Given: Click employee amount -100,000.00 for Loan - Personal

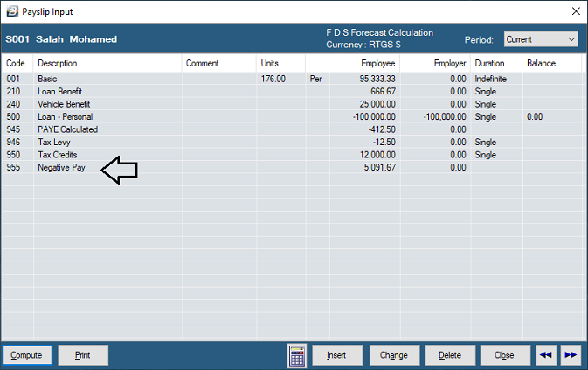Looking at the screenshot, I should pos(374,116).
